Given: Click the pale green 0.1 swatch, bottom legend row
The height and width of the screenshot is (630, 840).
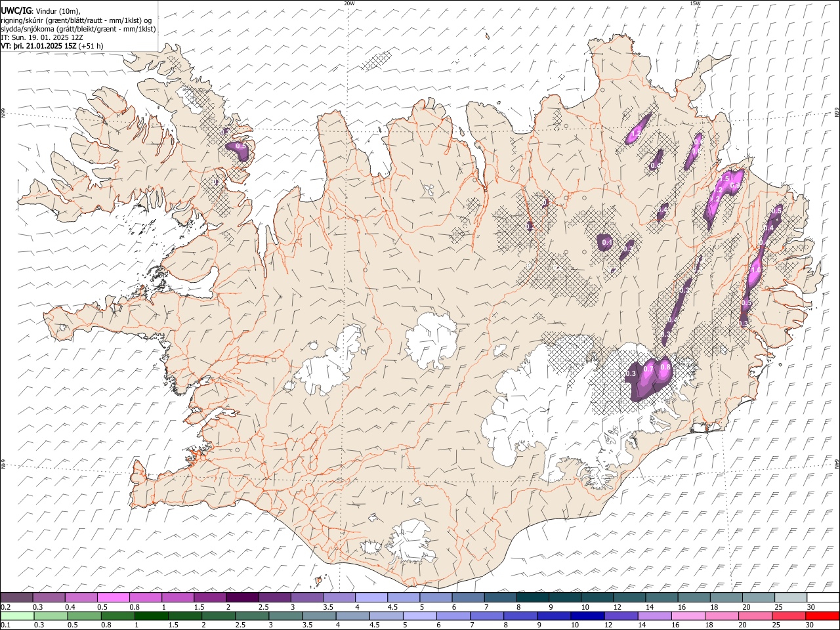Looking at the screenshot, I should pos(17,616).
